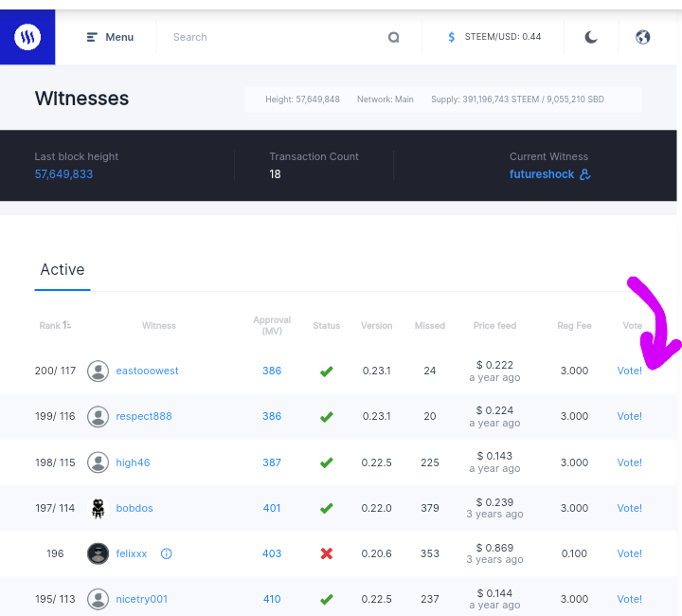Click the user icon beside futureshock
The height and width of the screenshot is (616, 682).
tap(585, 174)
